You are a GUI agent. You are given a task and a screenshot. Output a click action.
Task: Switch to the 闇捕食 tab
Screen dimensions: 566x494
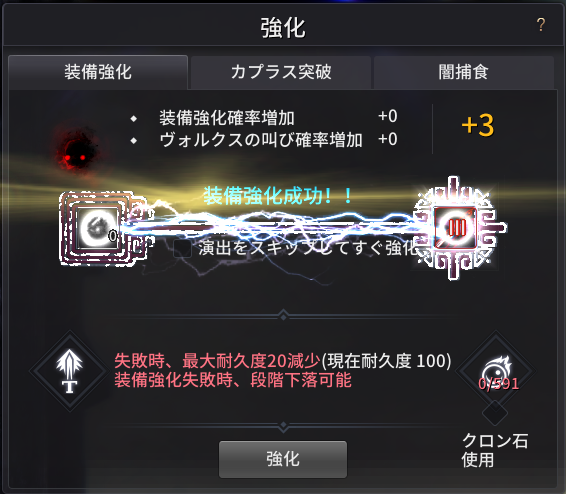(x=464, y=72)
